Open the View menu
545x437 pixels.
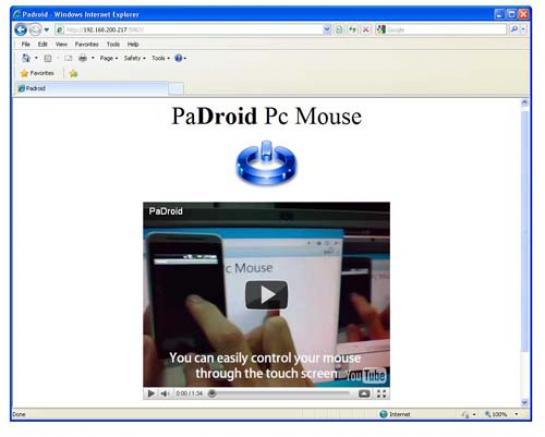[x=61, y=44]
